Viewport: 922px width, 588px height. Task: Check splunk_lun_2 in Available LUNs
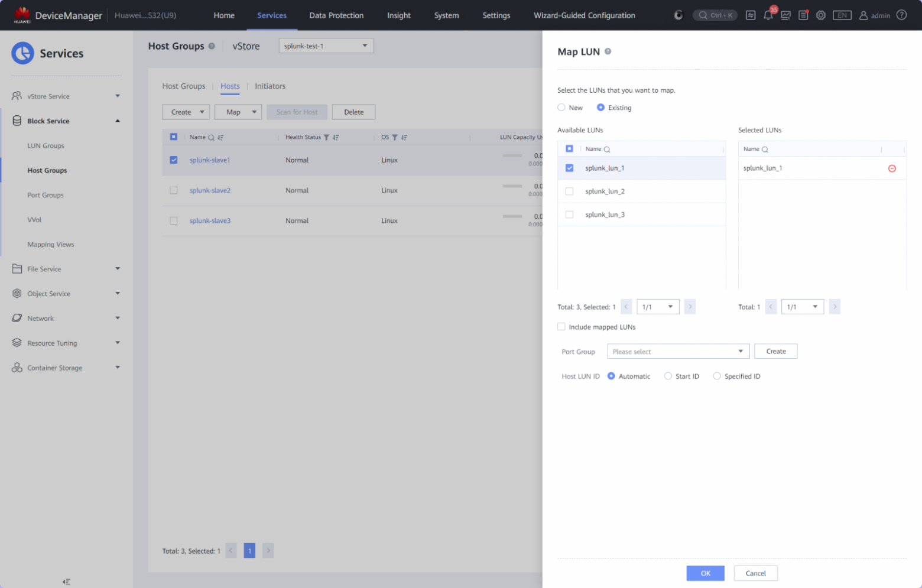pyautogui.click(x=569, y=191)
